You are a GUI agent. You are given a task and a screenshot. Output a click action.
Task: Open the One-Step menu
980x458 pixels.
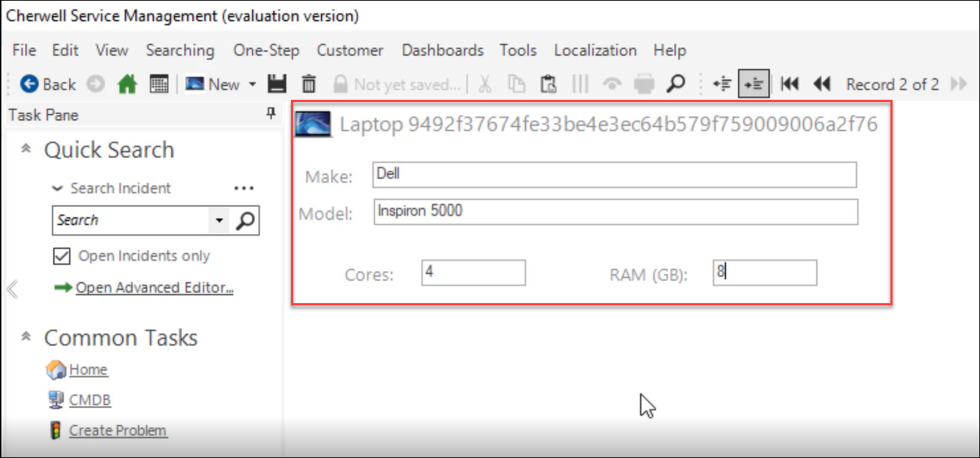pyautogui.click(x=266, y=51)
